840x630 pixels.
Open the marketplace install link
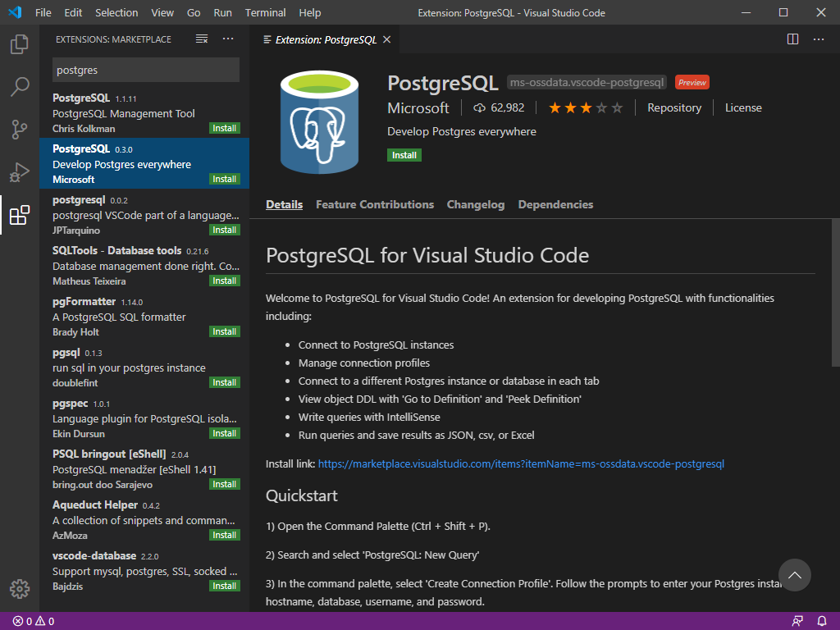coord(521,463)
